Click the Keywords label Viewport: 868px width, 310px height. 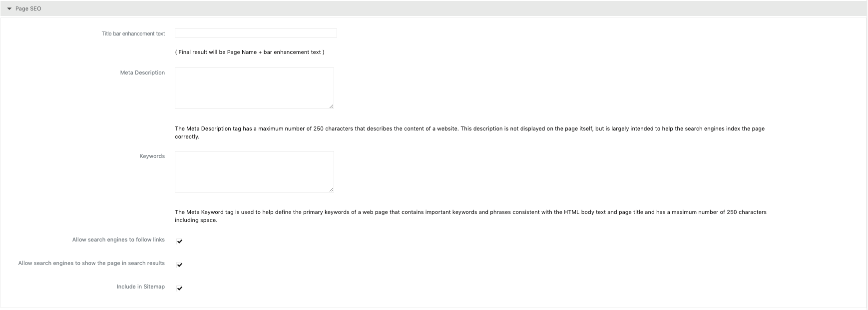[152, 156]
